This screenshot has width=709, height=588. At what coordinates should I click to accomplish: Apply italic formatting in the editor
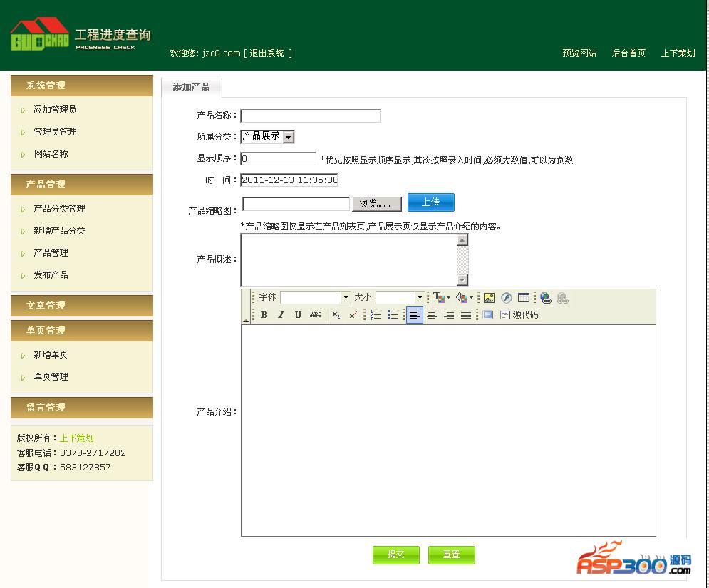(281, 315)
